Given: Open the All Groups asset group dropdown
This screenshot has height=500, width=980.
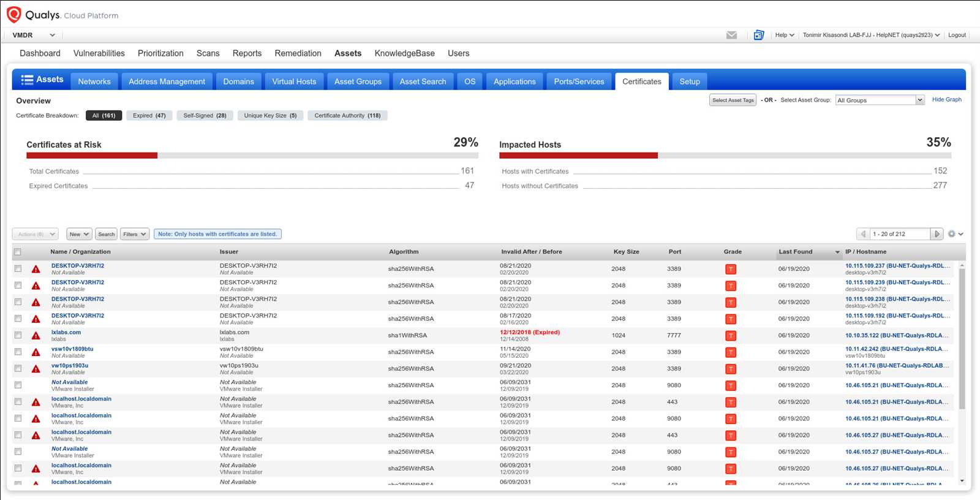Looking at the screenshot, I should pyautogui.click(x=880, y=100).
